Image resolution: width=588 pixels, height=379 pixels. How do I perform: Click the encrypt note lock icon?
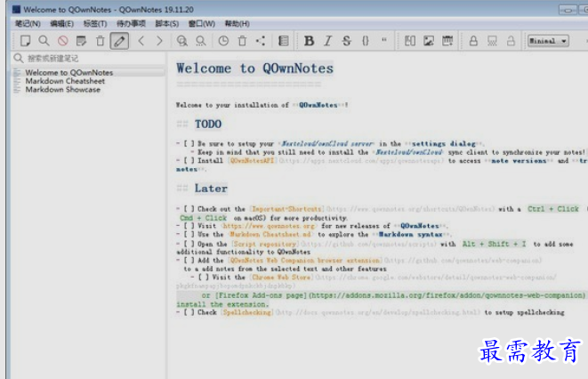click(x=473, y=41)
